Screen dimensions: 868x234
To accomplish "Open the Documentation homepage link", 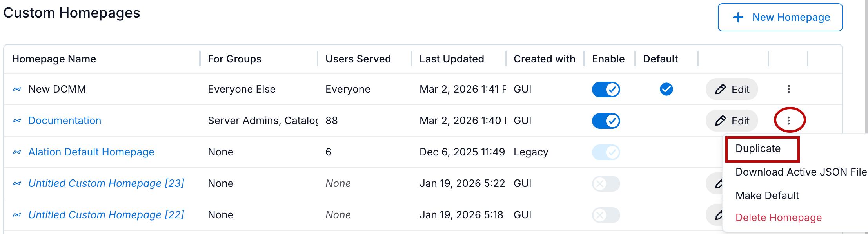I will click(64, 121).
